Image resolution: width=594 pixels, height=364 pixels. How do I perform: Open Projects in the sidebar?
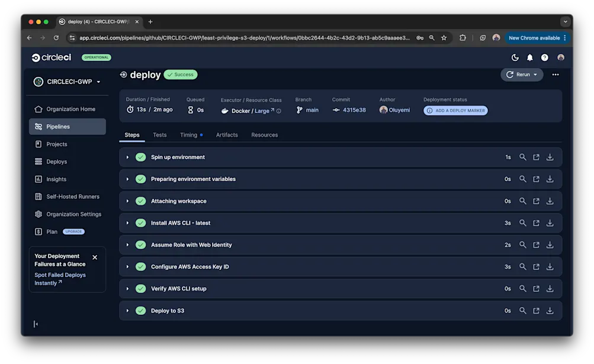pos(67,144)
